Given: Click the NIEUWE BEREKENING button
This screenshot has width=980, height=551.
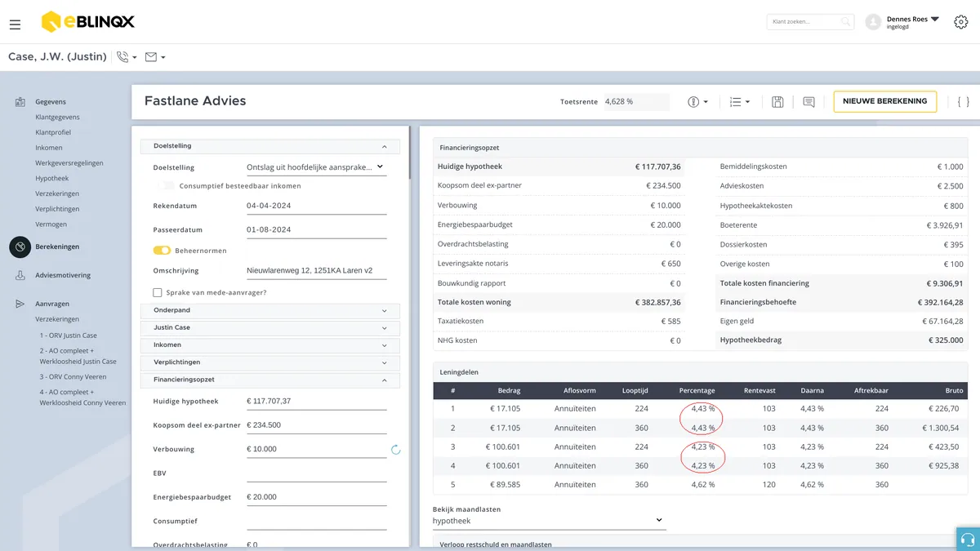Looking at the screenshot, I should pyautogui.click(x=884, y=101).
